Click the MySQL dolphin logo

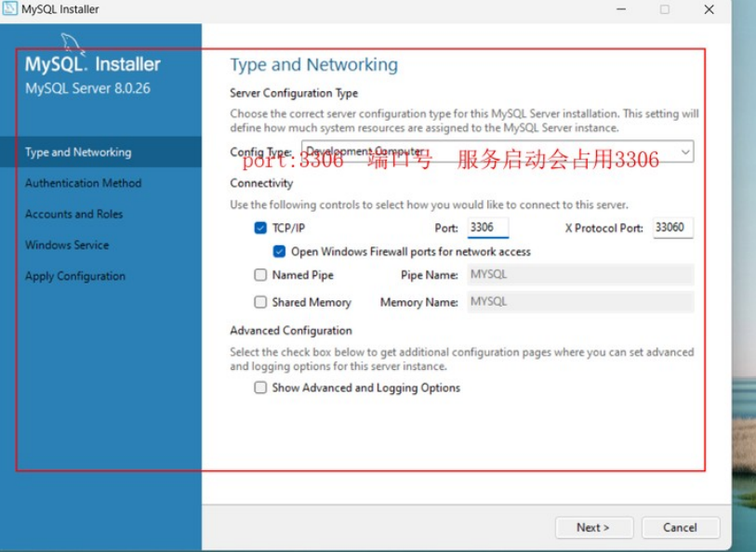click(x=73, y=44)
